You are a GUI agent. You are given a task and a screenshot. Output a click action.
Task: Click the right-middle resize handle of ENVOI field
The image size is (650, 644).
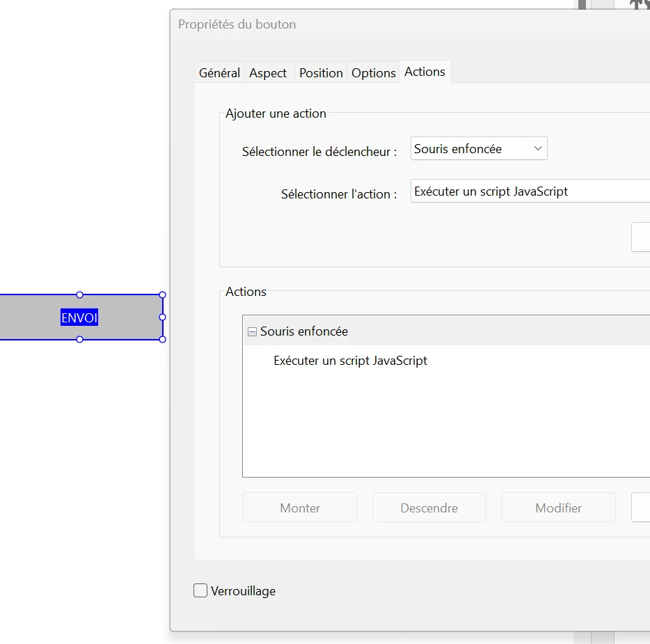163,317
